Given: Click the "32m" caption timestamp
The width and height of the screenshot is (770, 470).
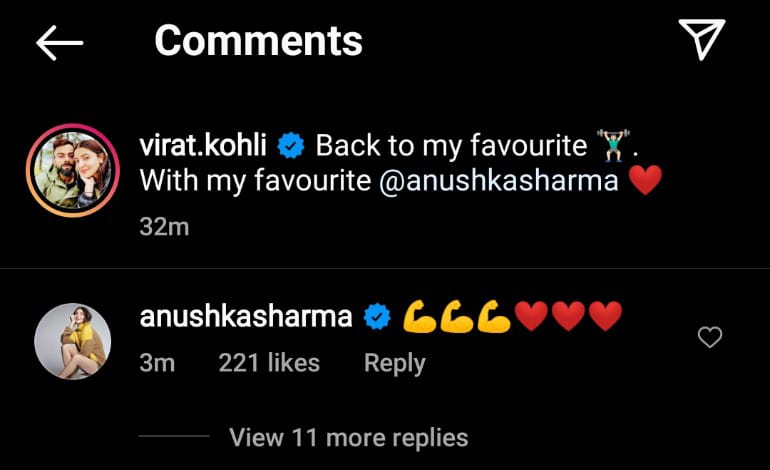Looking at the screenshot, I should point(164,227).
